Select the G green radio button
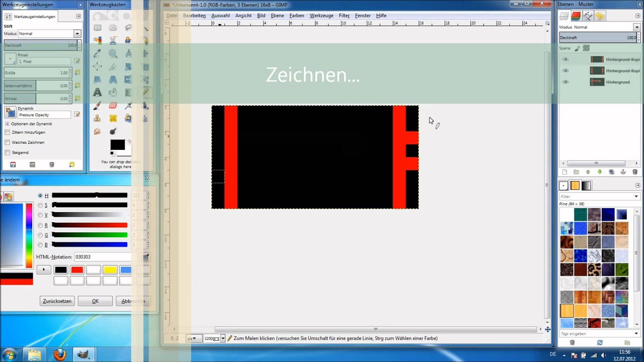This screenshot has width=644, height=362. click(x=40, y=235)
